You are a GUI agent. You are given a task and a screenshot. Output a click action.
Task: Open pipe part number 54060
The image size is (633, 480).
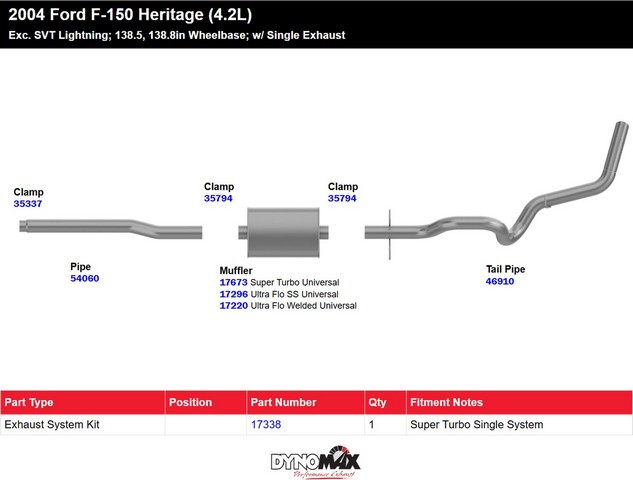point(84,278)
